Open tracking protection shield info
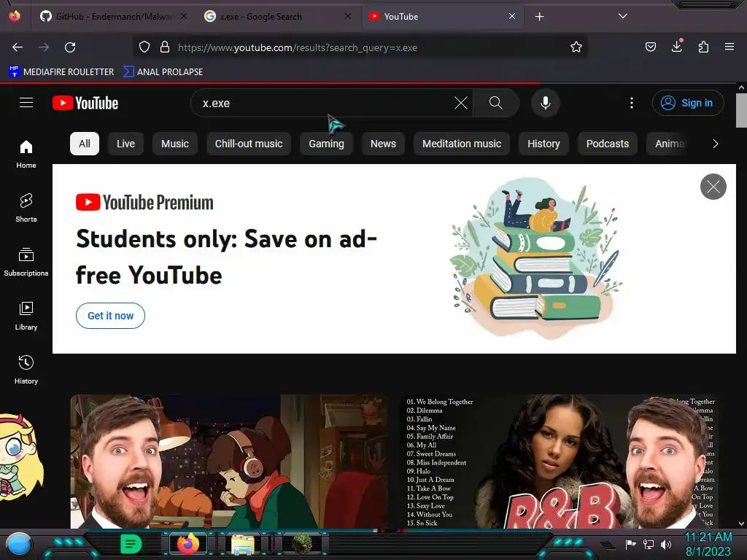747x560 pixels. pyautogui.click(x=144, y=47)
